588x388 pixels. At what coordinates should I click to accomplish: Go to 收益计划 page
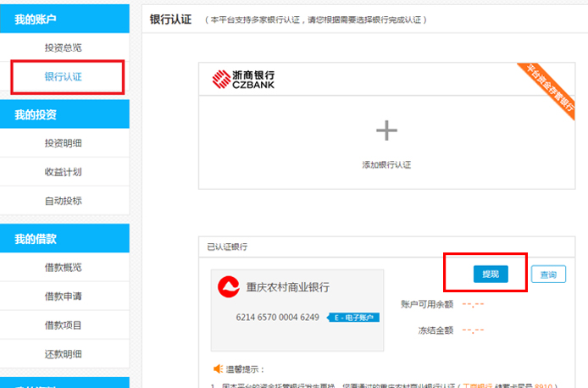[x=63, y=172]
